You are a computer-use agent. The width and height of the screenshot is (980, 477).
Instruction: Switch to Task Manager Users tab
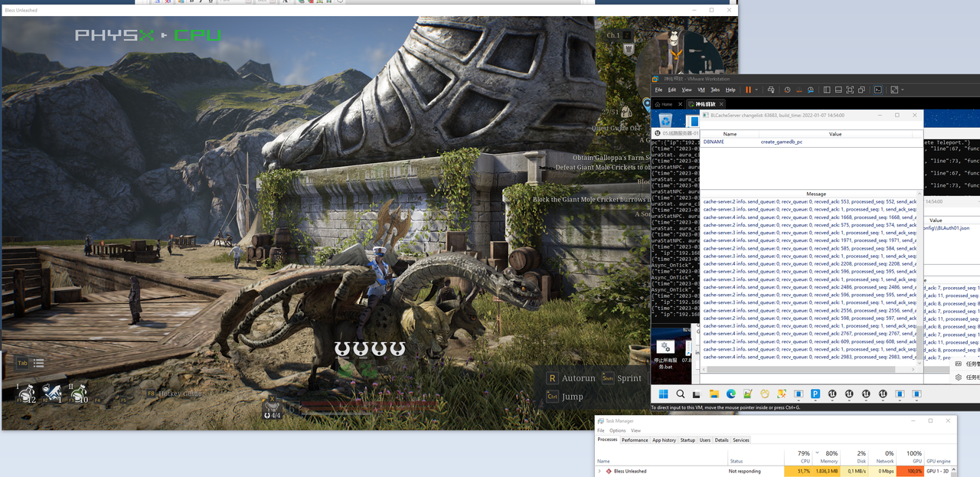[x=705, y=440]
